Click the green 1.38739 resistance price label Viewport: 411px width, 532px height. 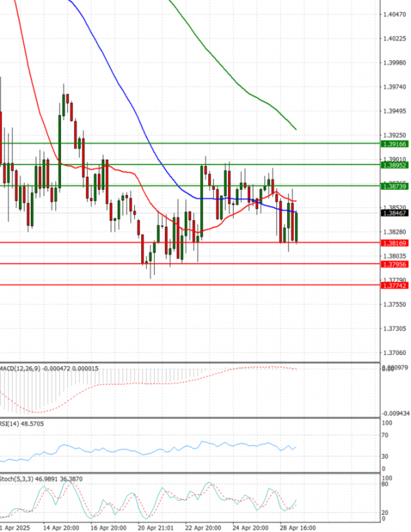pyautogui.click(x=395, y=186)
